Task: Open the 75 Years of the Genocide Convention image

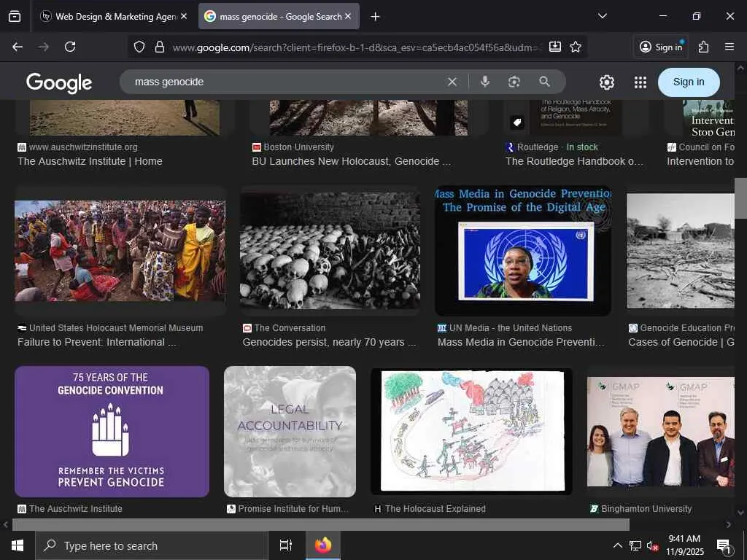Action: click(112, 432)
